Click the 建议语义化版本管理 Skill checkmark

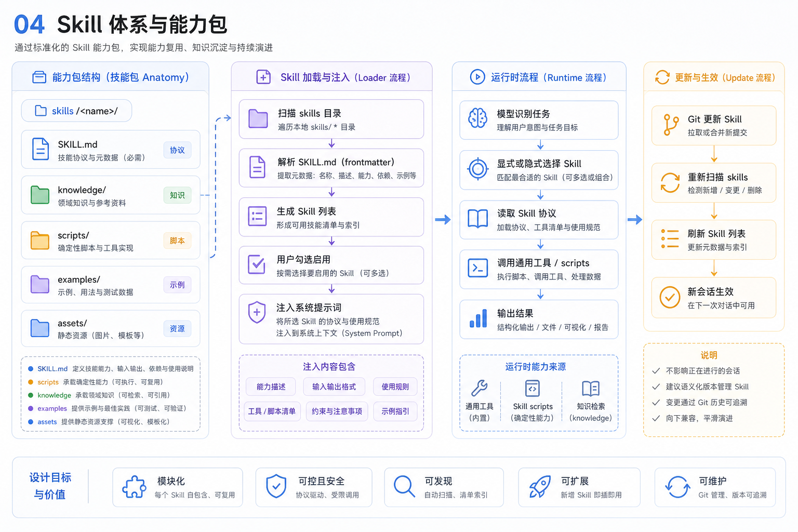656,387
